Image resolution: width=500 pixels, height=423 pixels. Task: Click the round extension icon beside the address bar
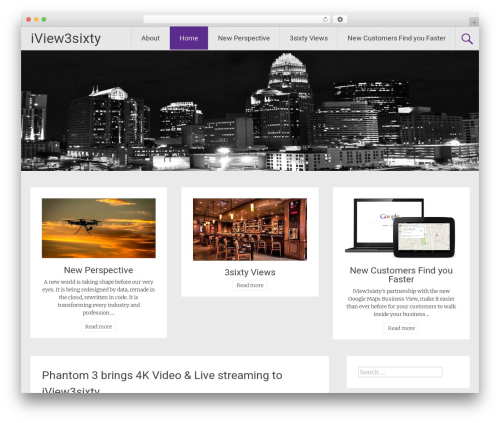(x=340, y=20)
